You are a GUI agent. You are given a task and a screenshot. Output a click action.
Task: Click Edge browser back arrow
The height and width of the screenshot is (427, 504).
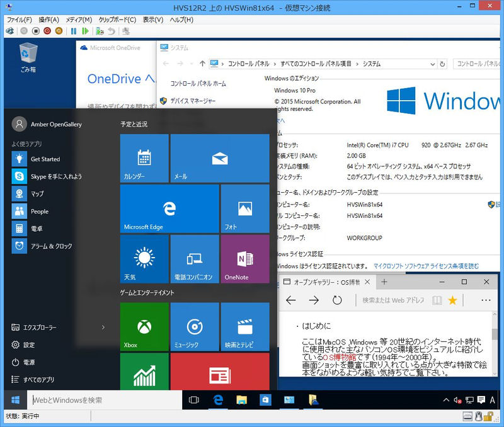[x=291, y=300]
